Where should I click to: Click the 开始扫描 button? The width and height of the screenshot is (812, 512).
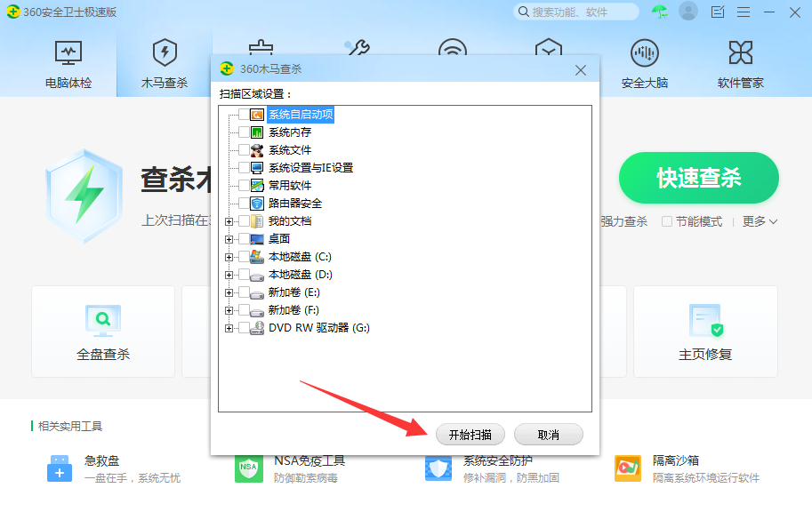coord(470,435)
